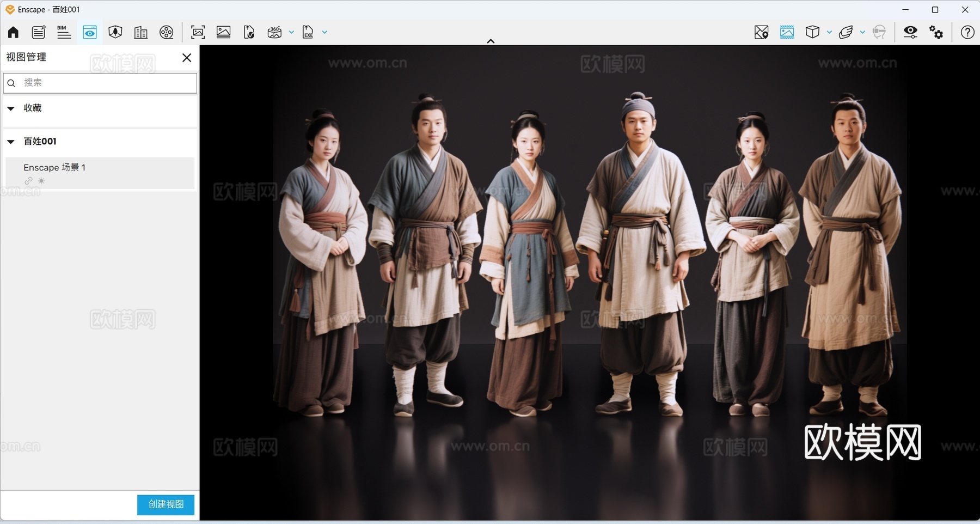Click the cube projection view icon

point(812,32)
